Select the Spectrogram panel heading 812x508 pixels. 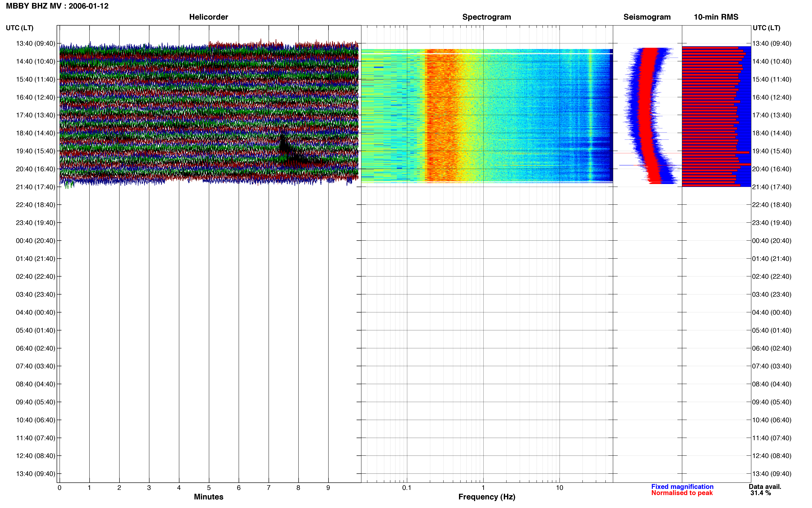click(487, 17)
